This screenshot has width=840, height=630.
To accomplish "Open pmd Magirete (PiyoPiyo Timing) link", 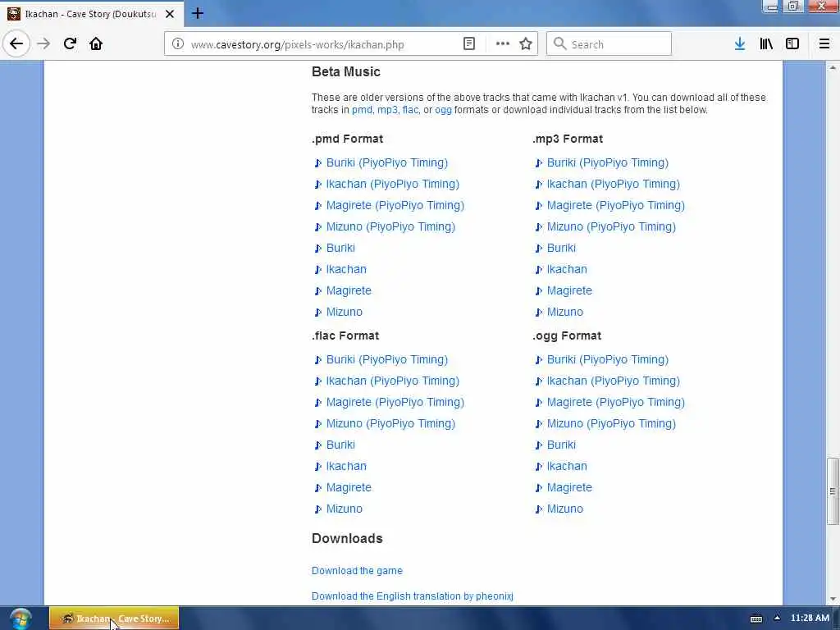I will pyautogui.click(x=395, y=206).
